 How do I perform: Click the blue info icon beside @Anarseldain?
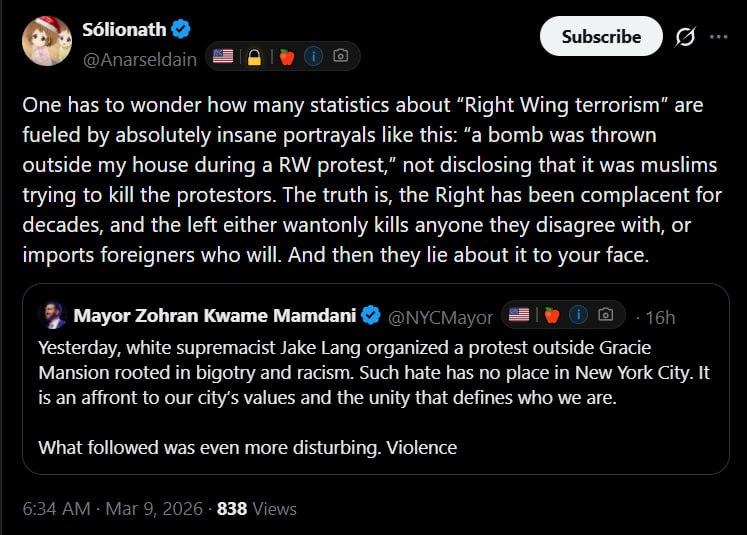pos(313,57)
